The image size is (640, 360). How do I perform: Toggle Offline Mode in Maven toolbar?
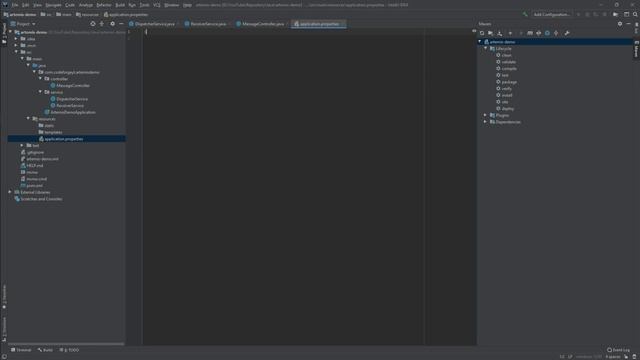539,33
